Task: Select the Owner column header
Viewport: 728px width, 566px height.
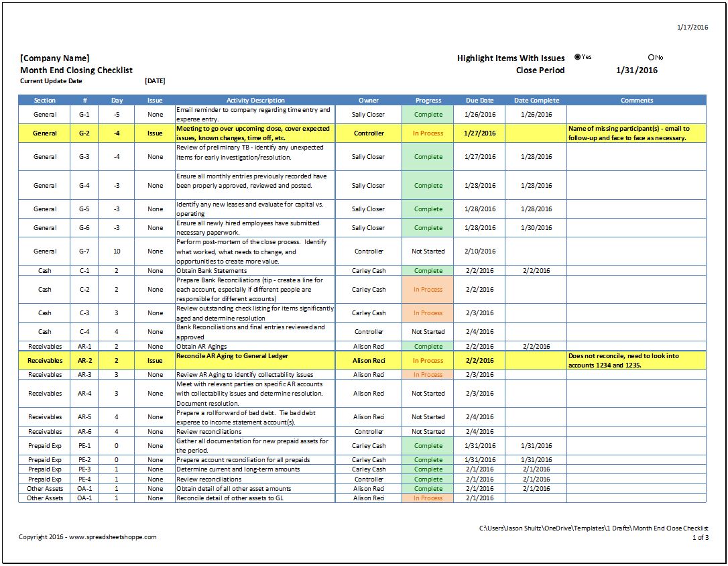Action: (368, 101)
